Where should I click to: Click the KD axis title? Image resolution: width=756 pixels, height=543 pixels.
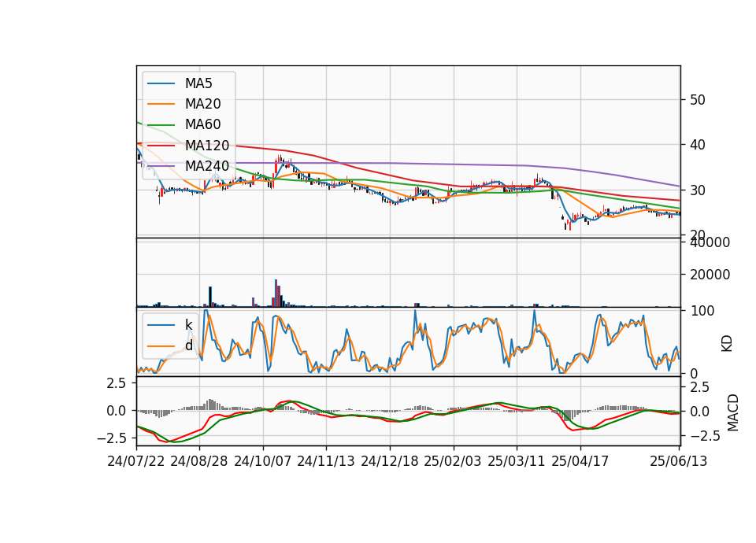(727, 343)
